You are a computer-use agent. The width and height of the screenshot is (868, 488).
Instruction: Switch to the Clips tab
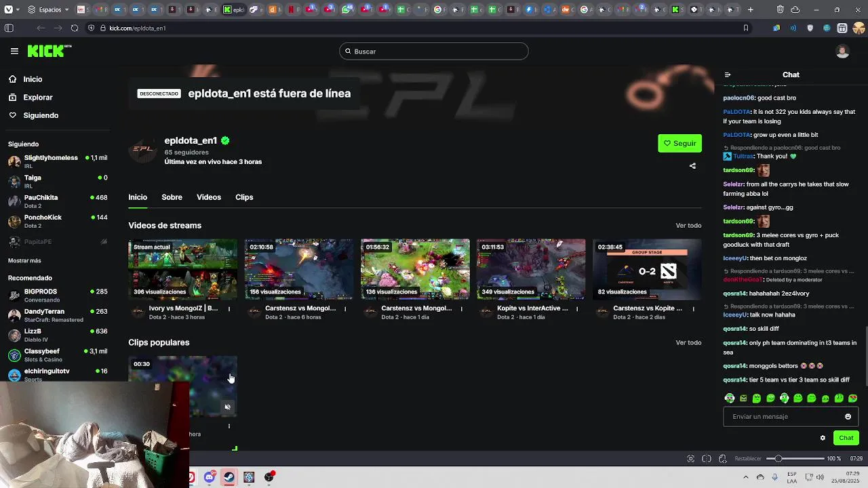pyautogui.click(x=244, y=197)
